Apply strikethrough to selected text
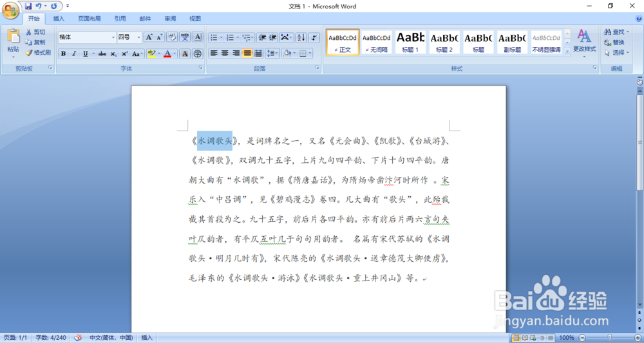Image resolution: width=644 pixels, height=343 pixels. pos(102,54)
